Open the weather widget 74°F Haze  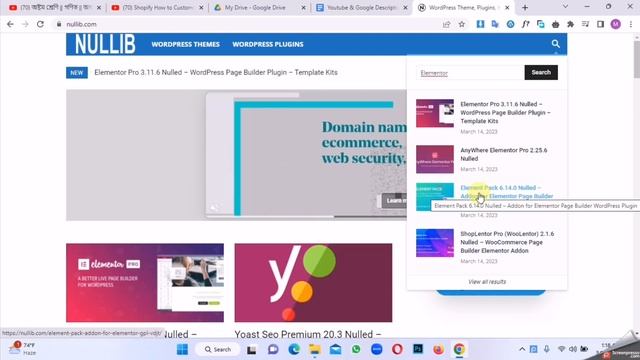coord(23,349)
